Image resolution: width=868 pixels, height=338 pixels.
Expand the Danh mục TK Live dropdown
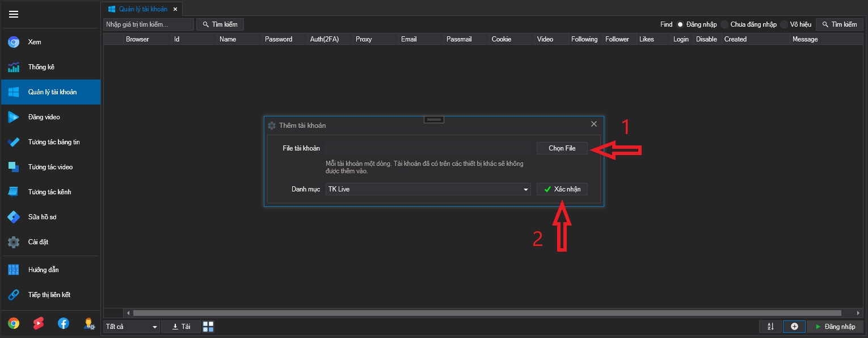[526, 190]
